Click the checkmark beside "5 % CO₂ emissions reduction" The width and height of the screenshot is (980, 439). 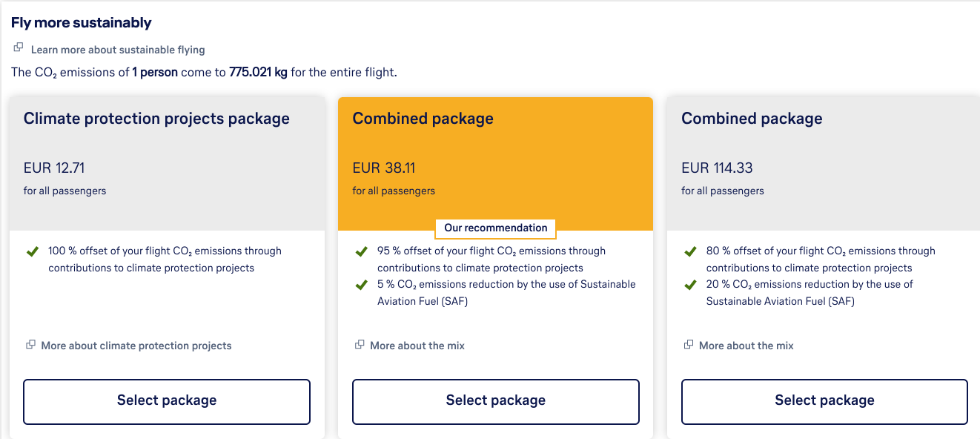coord(362,285)
